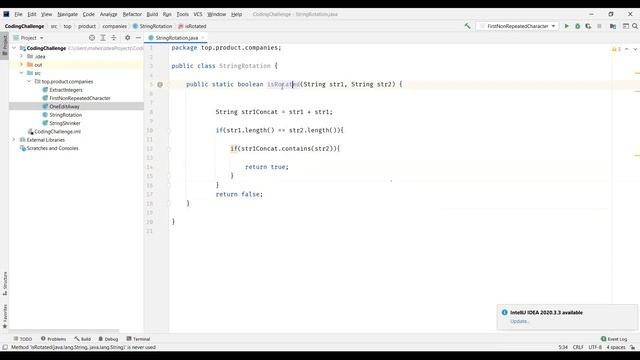Open the FirstNonRepeatedCharacter run configuration dropdown
The image size is (640, 360).
click(518, 26)
